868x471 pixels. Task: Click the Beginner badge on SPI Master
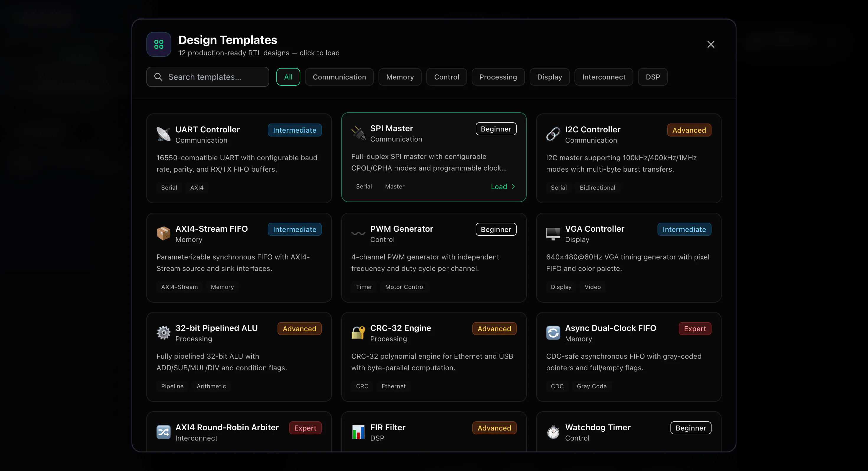pos(496,129)
